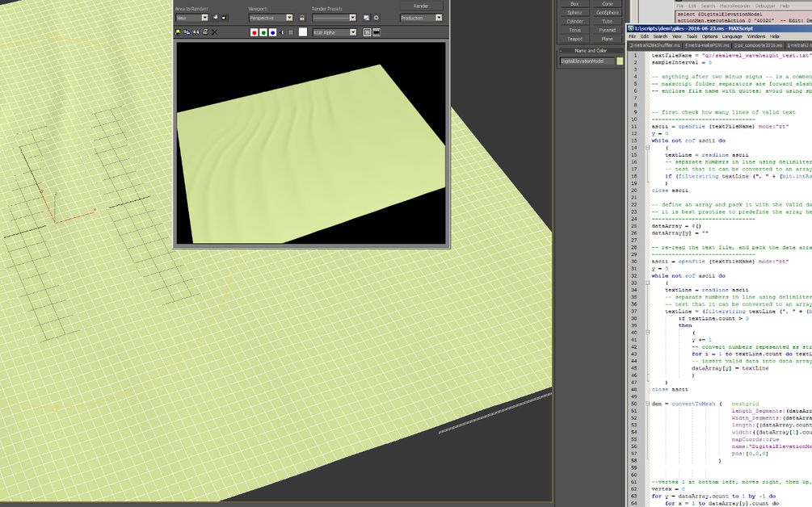Click the MAXScript editor title bar icon
Screen dimensions: 812x507
click(x=631, y=28)
